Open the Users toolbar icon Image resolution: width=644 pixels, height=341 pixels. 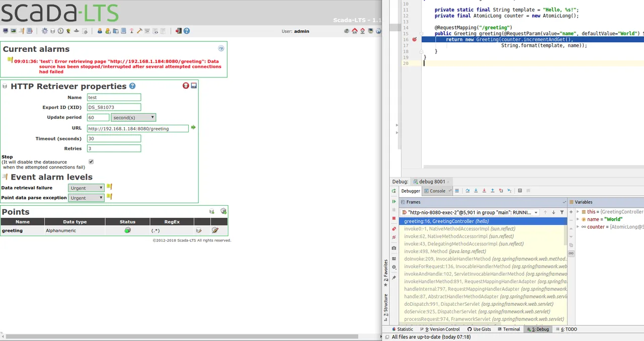click(100, 31)
